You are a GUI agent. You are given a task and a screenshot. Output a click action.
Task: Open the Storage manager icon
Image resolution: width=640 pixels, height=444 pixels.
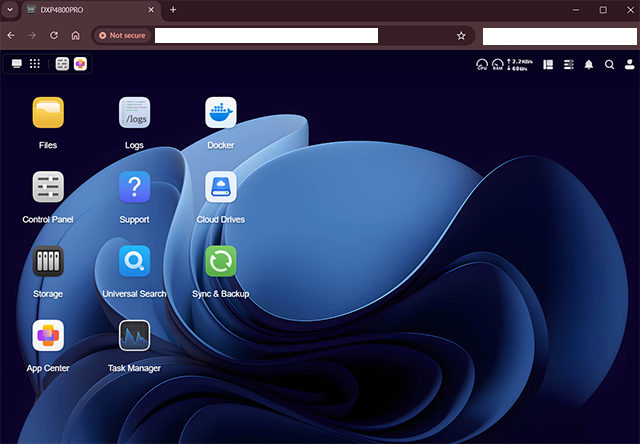coord(48,262)
